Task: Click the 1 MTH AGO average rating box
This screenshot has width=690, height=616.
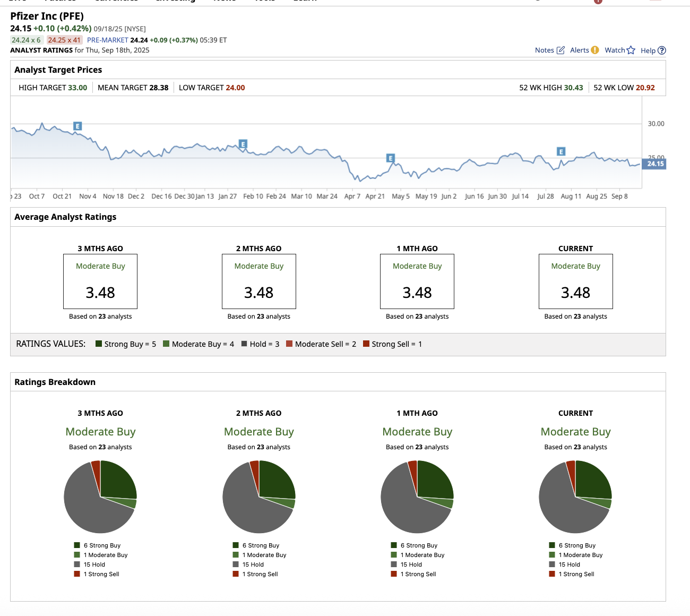Action: pyautogui.click(x=417, y=281)
